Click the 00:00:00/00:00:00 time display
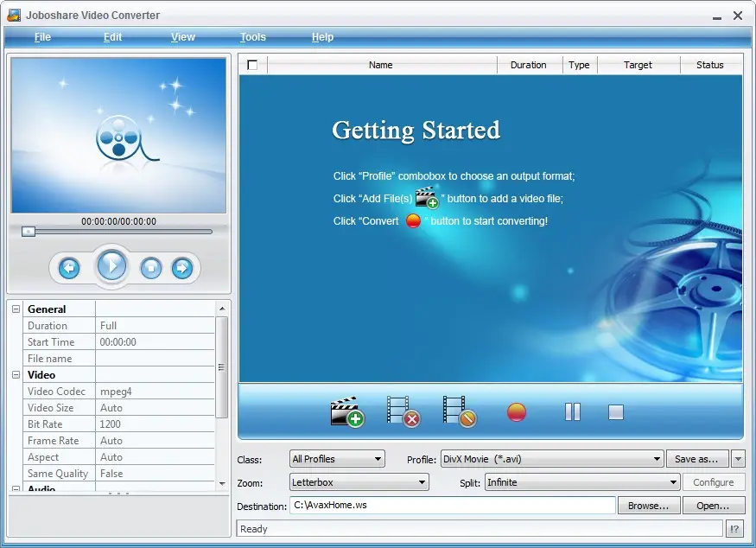 click(x=118, y=221)
